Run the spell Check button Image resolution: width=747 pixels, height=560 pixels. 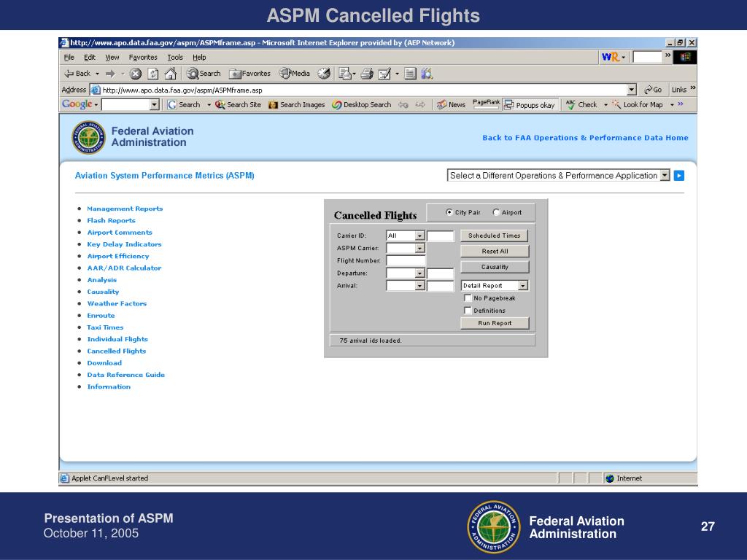tap(581, 105)
